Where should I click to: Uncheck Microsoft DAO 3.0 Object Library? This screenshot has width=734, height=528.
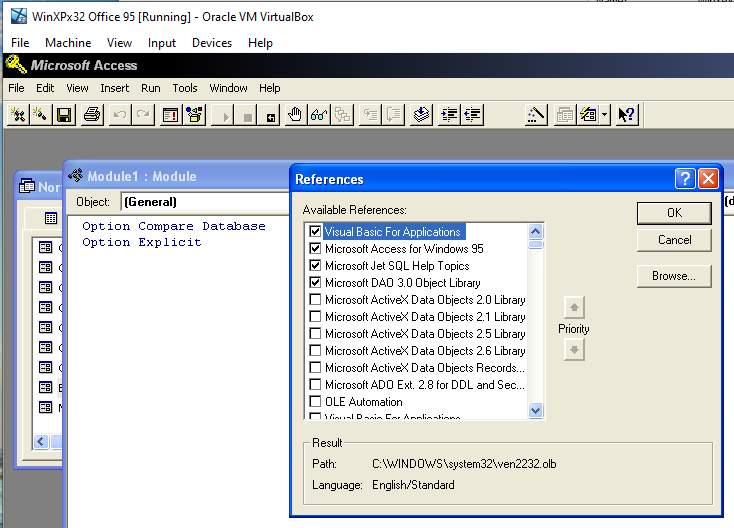click(x=315, y=283)
